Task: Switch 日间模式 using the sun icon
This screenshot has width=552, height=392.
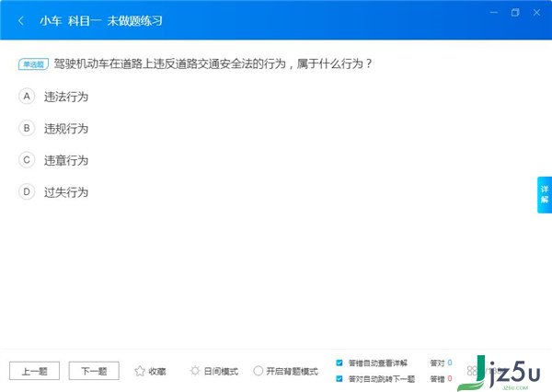Action: pos(195,371)
